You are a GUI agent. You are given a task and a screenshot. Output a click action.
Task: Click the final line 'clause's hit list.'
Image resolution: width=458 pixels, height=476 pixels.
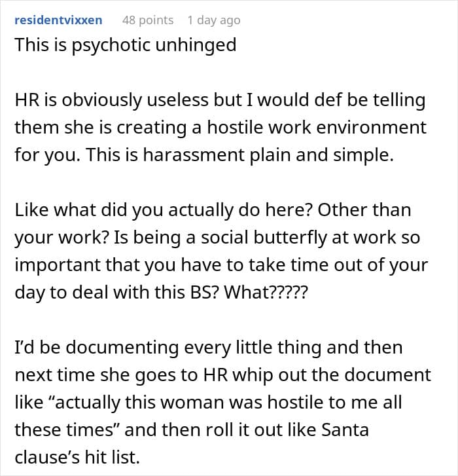[x=77, y=458]
